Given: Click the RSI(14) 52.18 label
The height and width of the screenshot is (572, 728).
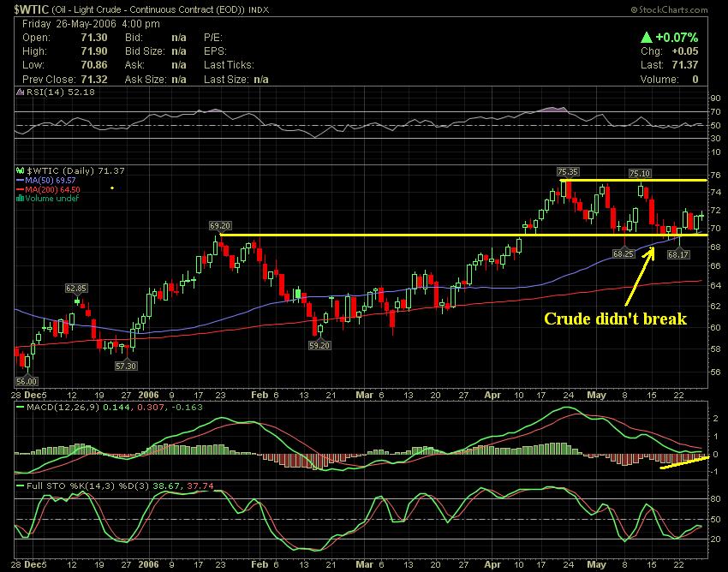Looking at the screenshot, I should (60, 92).
